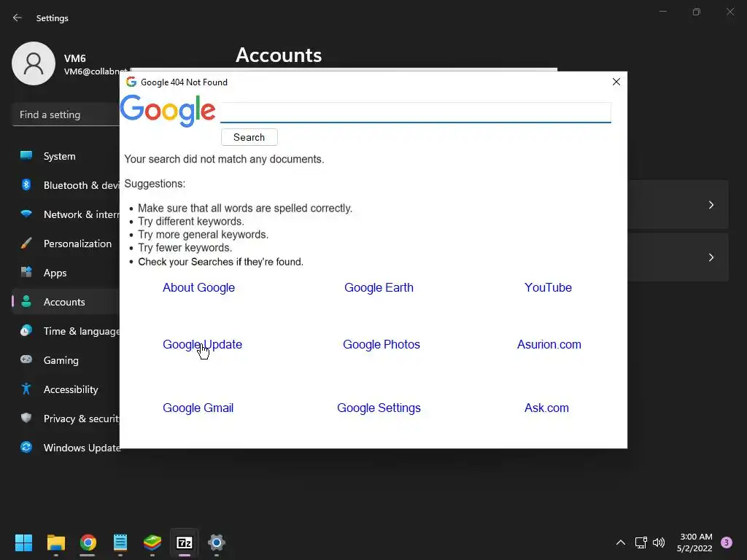The height and width of the screenshot is (560, 747).
Task: Open the clock and date flyout
Action: (x=695, y=542)
